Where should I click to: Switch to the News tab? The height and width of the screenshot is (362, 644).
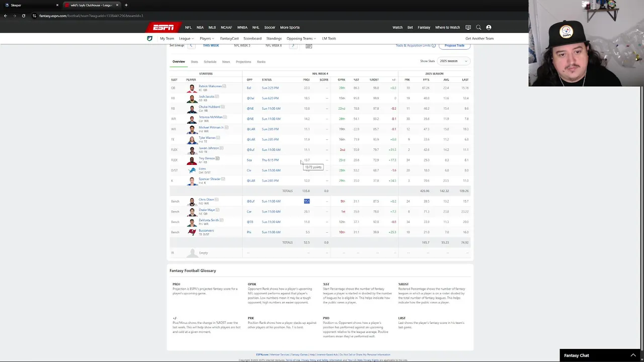(x=226, y=62)
